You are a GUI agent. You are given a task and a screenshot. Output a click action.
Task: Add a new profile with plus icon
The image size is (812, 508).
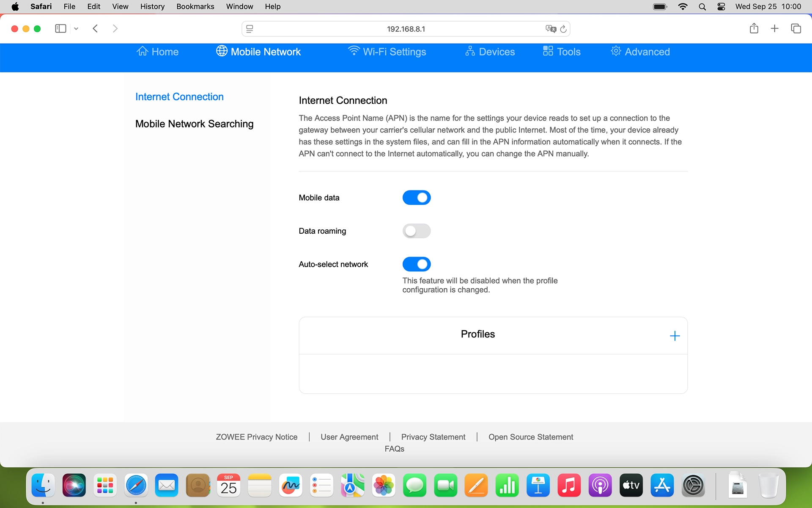coord(675,336)
